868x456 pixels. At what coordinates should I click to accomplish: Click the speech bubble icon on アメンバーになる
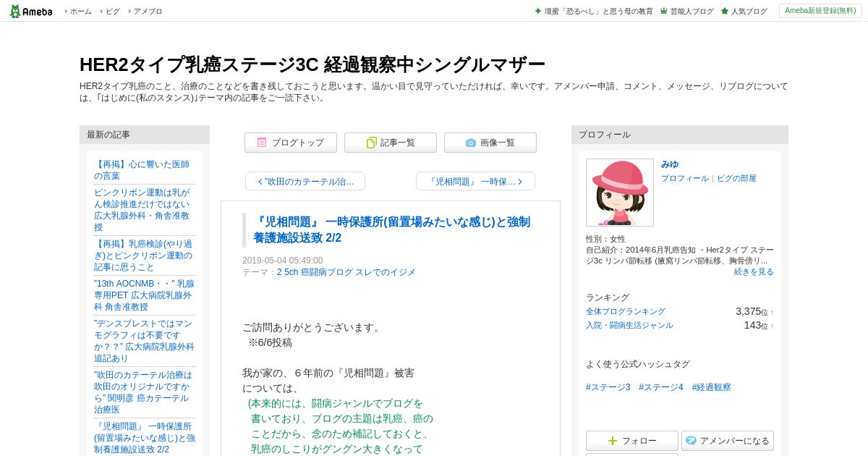691,440
